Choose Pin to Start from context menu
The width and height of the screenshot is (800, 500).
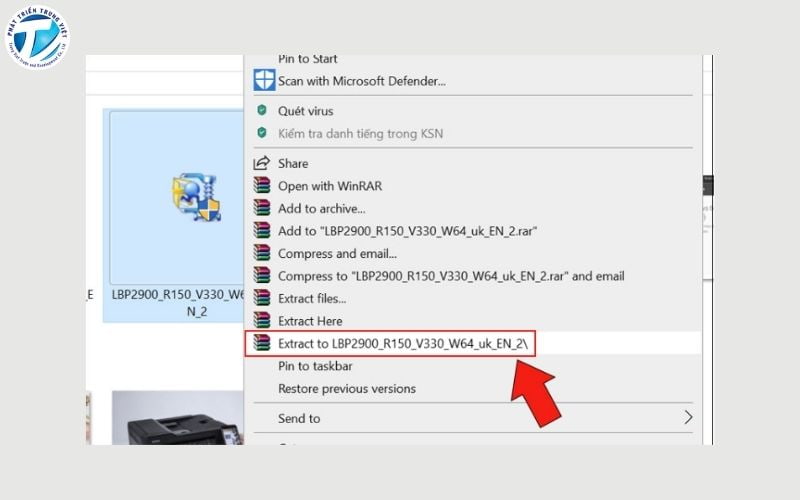[307, 59]
